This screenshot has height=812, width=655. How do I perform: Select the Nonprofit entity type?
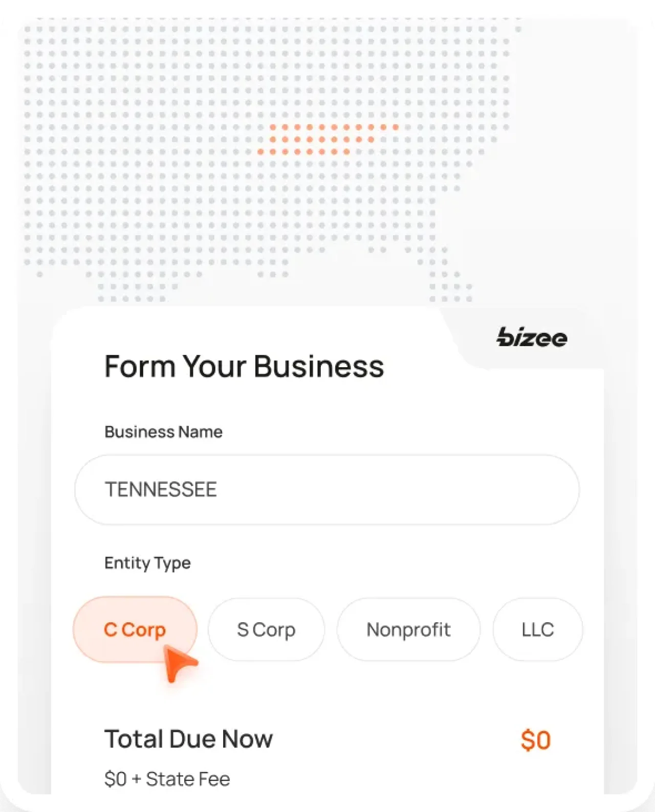click(408, 629)
